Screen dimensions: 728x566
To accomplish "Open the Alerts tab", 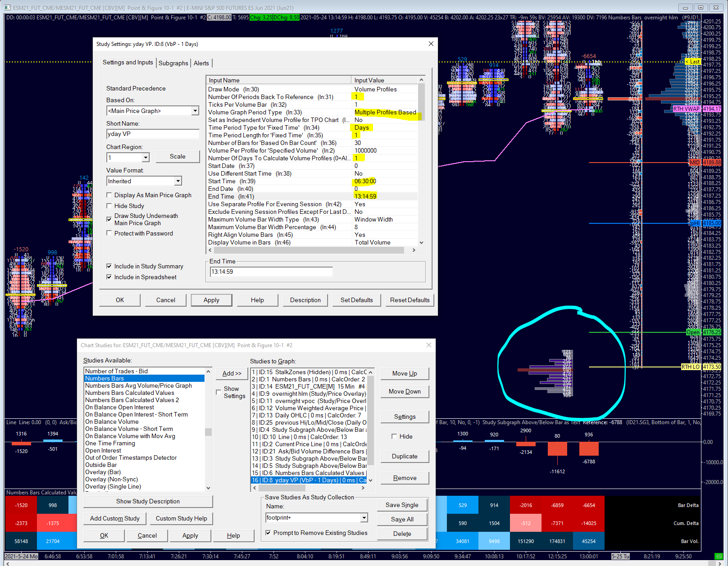I will point(201,63).
